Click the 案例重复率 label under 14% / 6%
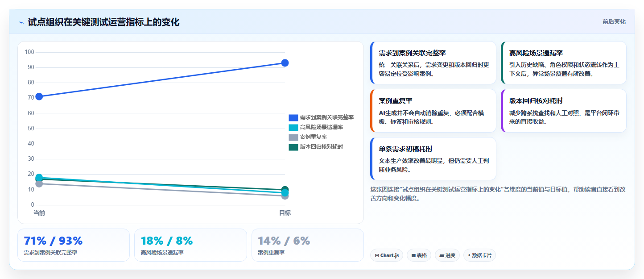 271,253
